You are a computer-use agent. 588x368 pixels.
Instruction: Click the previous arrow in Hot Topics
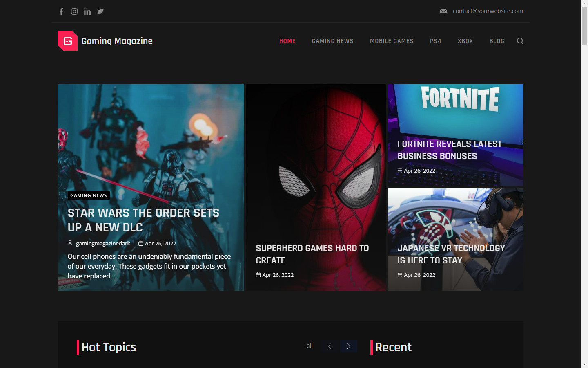330,346
